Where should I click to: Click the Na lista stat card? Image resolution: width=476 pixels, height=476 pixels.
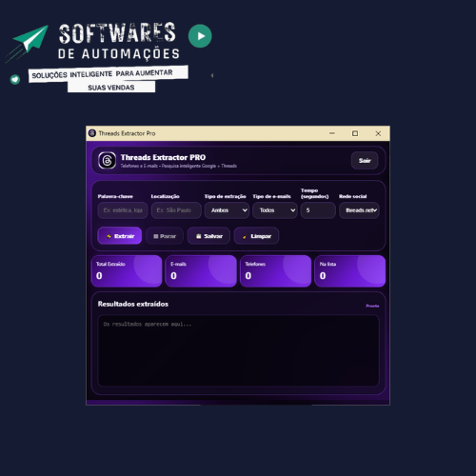(350, 271)
